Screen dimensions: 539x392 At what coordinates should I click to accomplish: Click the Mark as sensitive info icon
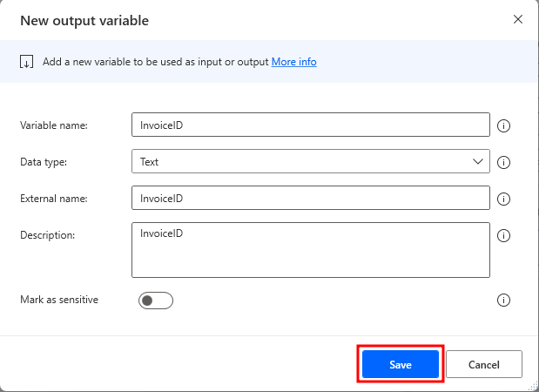click(x=503, y=300)
